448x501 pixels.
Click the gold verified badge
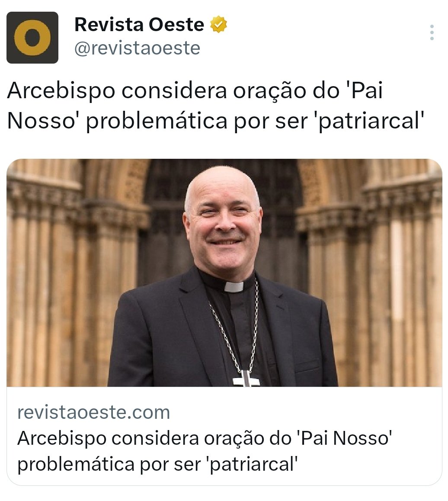218,24
